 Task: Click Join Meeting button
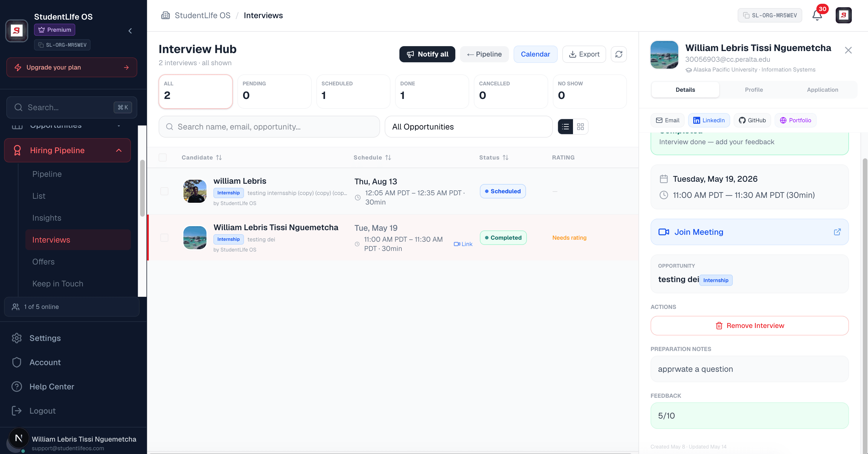point(749,232)
